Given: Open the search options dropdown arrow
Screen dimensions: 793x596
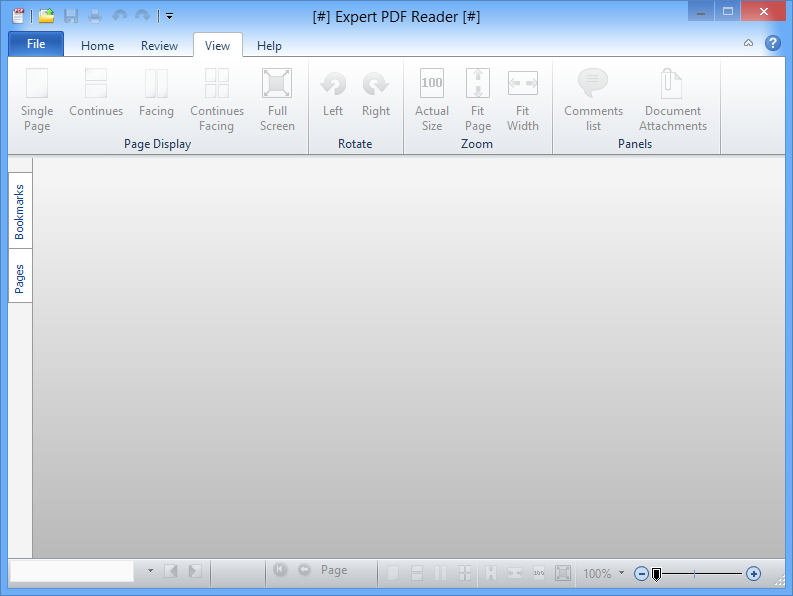Looking at the screenshot, I should (x=150, y=571).
